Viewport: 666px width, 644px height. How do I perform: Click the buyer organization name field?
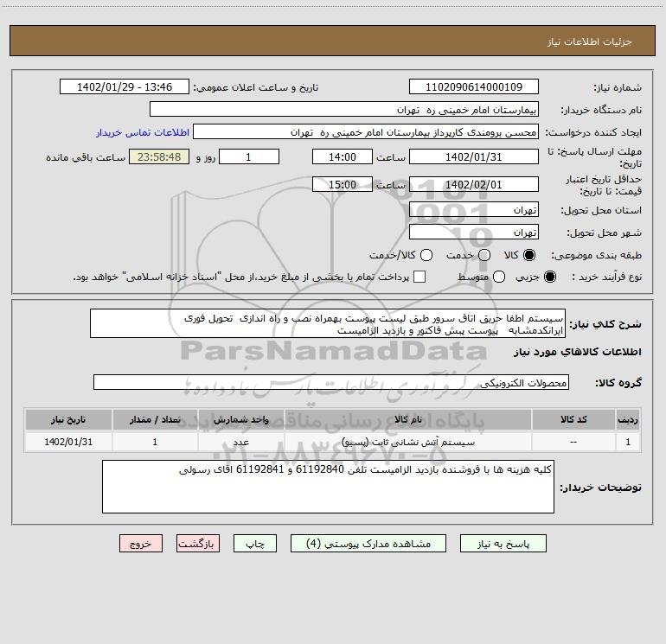tap(344, 109)
